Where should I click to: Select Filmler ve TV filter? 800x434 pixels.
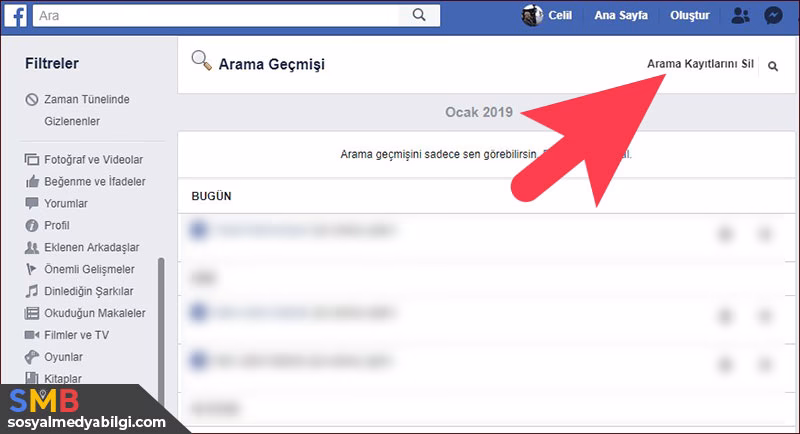[77, 335]
